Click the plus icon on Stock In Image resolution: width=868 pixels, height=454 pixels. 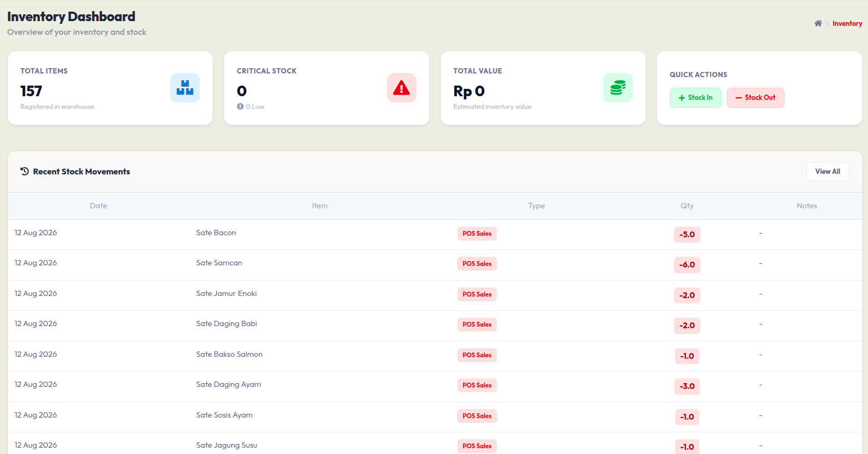click(681, 98)
